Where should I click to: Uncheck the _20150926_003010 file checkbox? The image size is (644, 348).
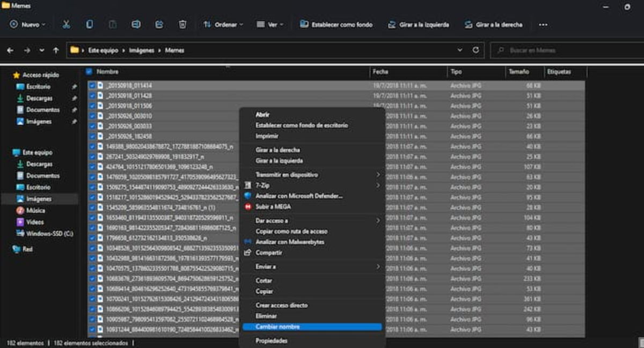(x=92, y=116)
